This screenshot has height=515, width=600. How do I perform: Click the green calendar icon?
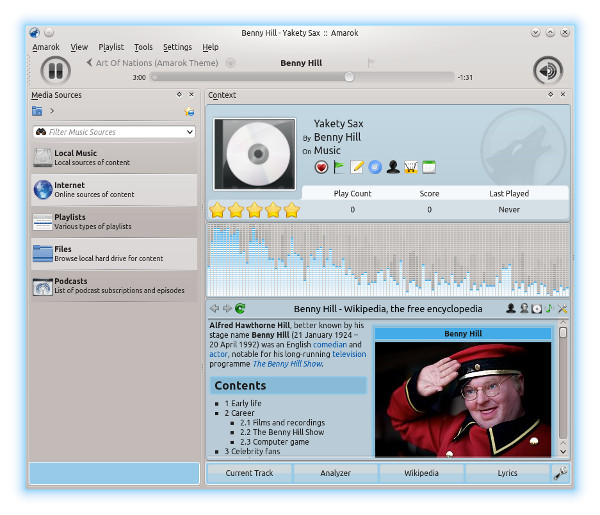click(x=429, y=167)
